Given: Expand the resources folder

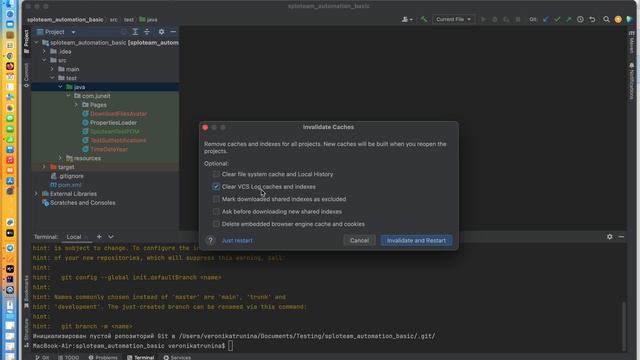Looking at the screenshot, I should tap(60, 158).
